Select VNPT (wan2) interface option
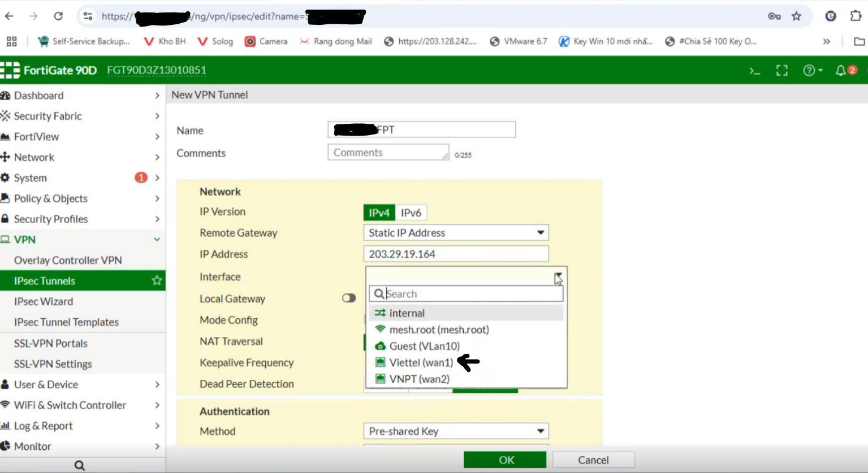 click(419, 379)
